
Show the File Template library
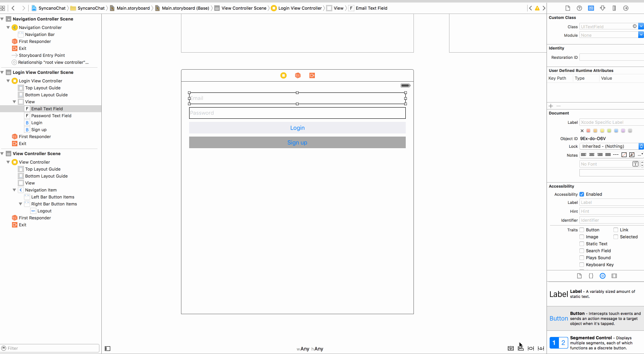[579, 276]
